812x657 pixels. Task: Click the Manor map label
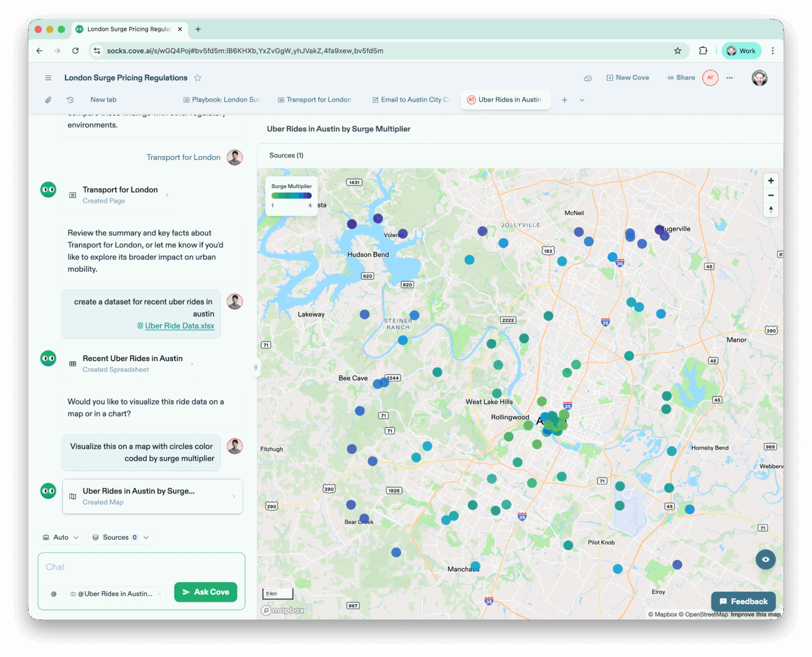coord(736,340)
